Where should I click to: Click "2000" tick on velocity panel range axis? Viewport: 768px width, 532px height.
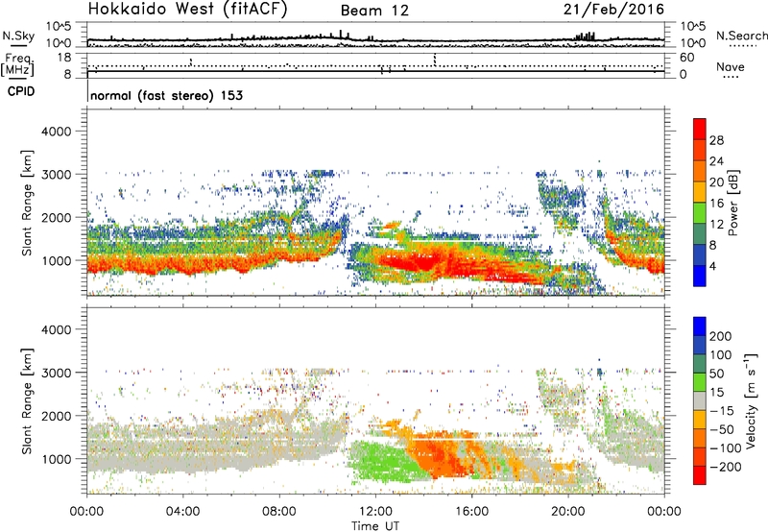click(x=57, y=416)
